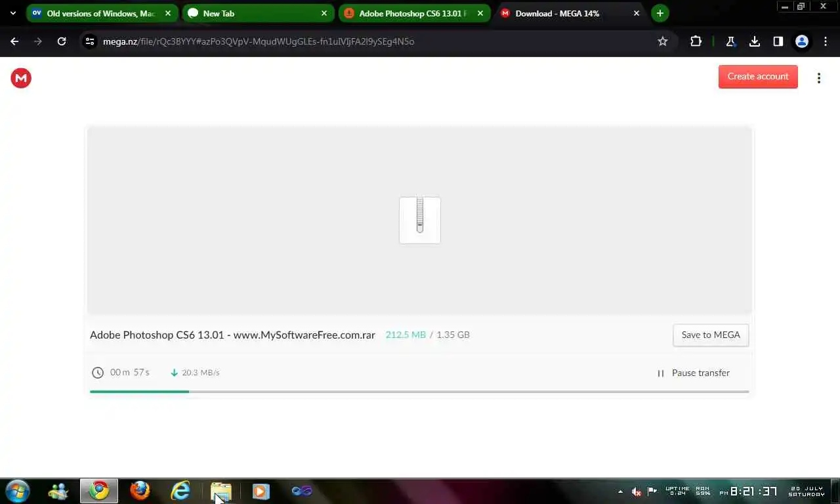Click the 212.5 MB downloaded size
Viewport: 840px width, 504px height.
406,335
